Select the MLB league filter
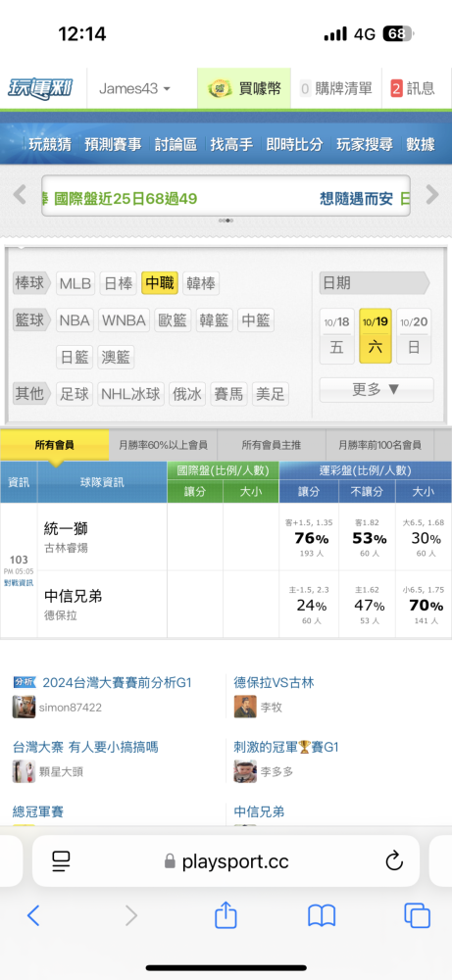 tap(75, 284)
